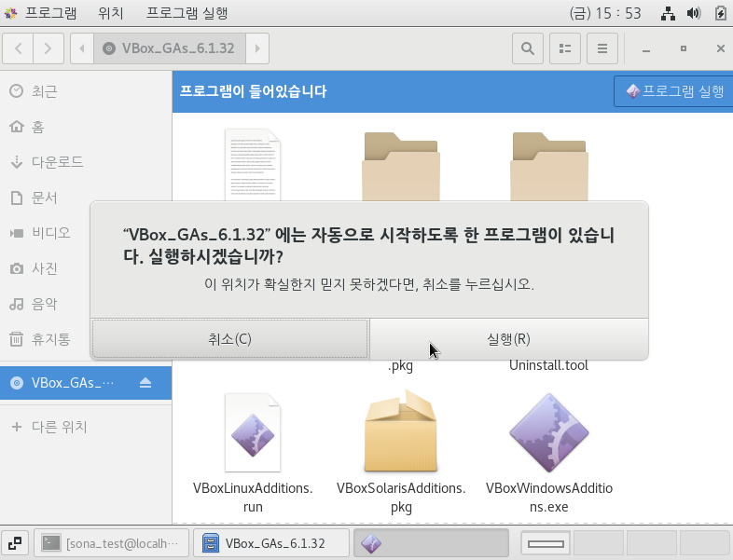The height and width of the screenshot is (560, 733).
Task: Click the activities icon beside 프로그램 menu
Action: pos(11,13)
